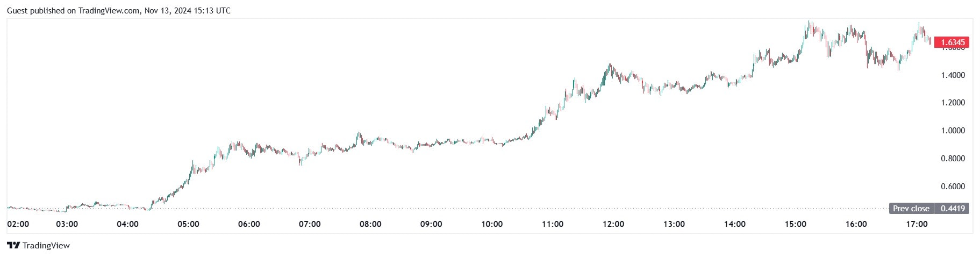Select the 11:00 time axis label
This screenshot has width=980, height=257.
(x=553, y=224)
